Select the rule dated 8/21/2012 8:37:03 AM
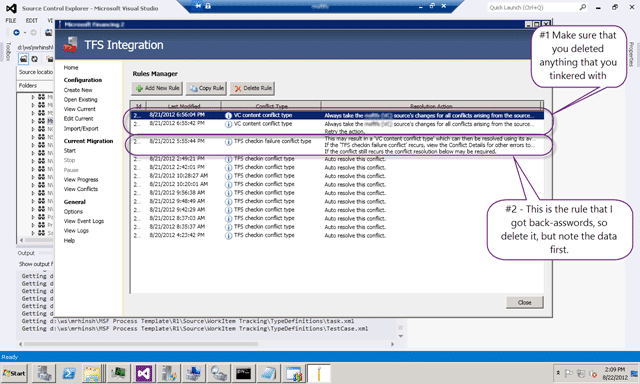Viewport: 640px width, 384px height. [337, 218]
